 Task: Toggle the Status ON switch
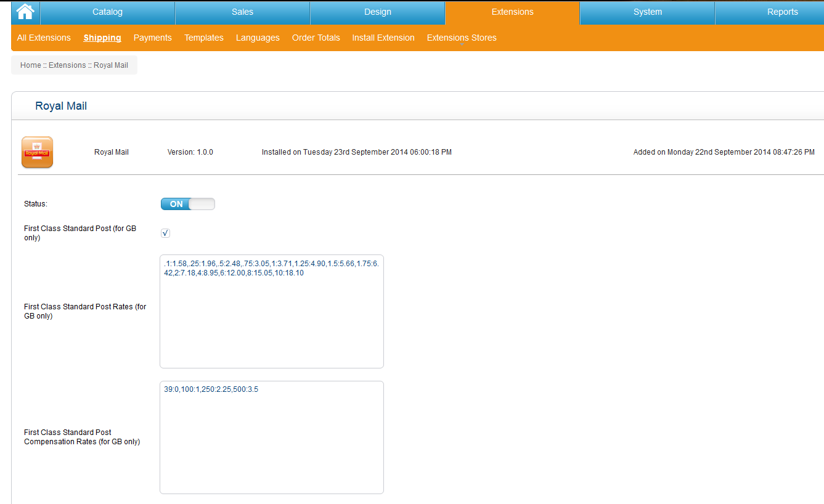(188, 204)
